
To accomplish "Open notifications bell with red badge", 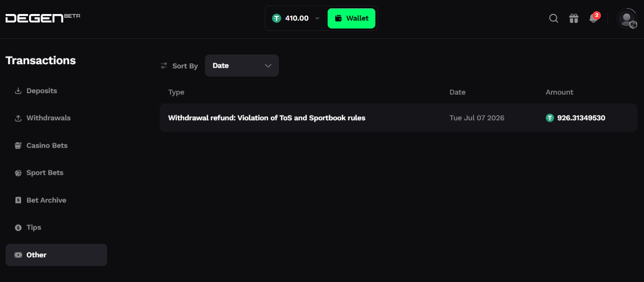I will point(594,18).
